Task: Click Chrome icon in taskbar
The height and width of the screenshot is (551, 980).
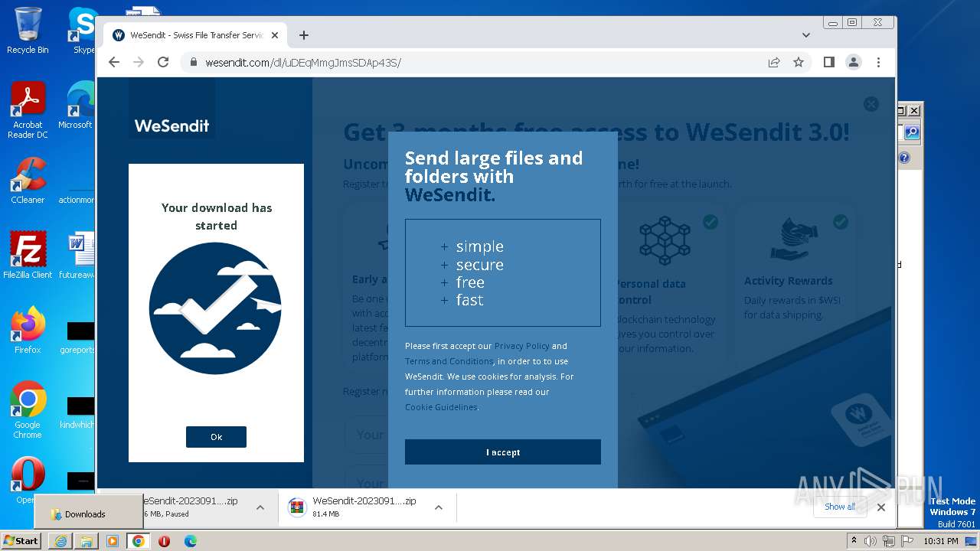Action: click(139, 541)
